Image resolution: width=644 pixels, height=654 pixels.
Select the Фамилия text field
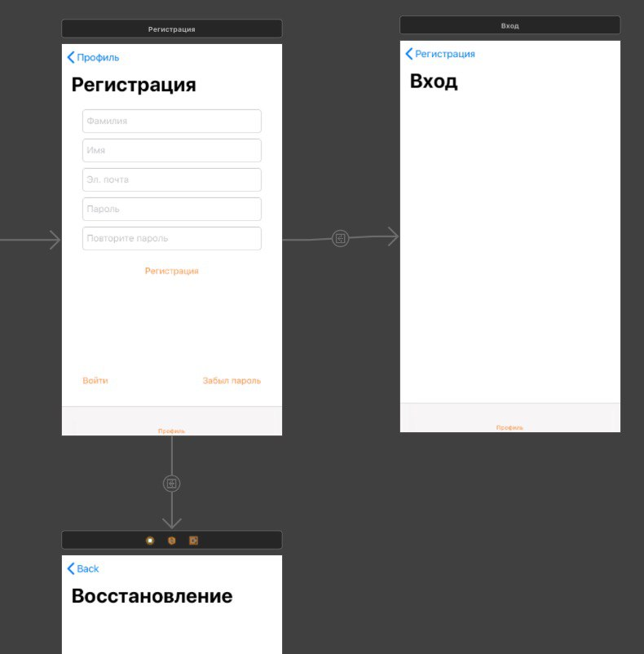pos(172,121)
